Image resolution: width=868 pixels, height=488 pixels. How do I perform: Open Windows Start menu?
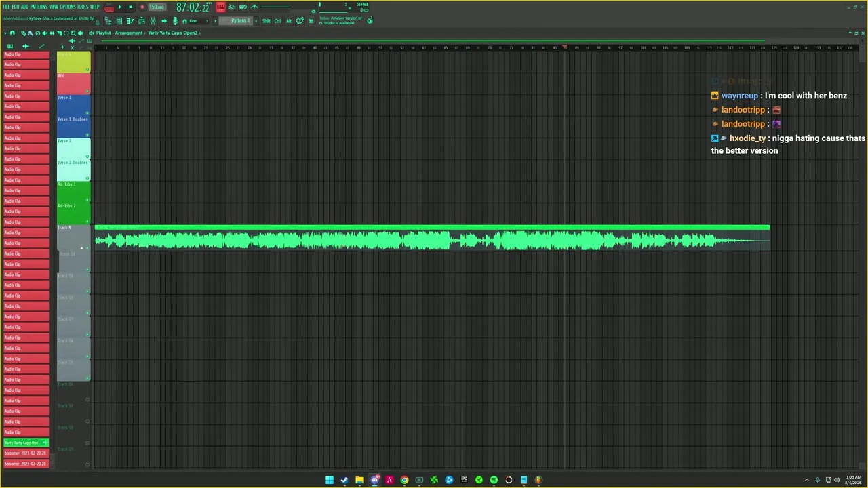[x=330, y=480]
